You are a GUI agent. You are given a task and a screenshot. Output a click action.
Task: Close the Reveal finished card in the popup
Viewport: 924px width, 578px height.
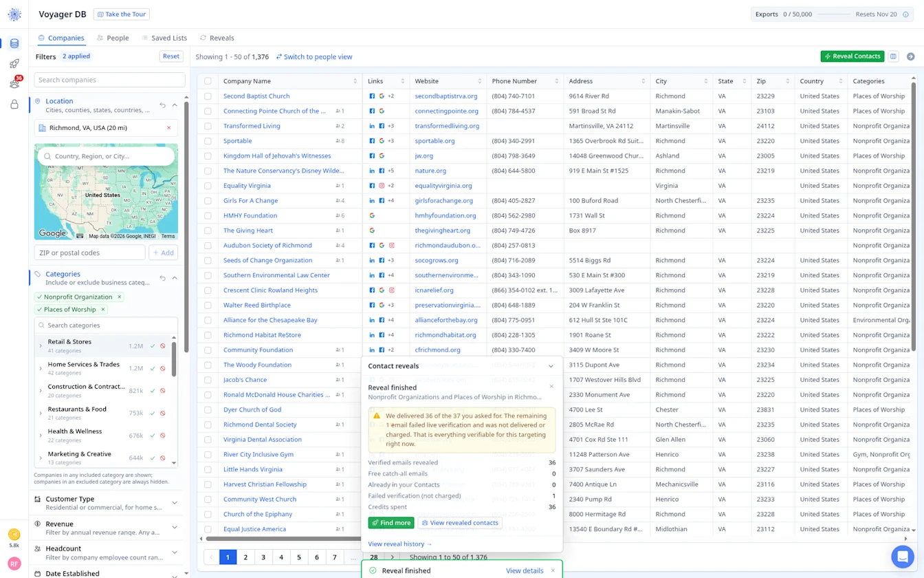(x=551, y=387)
